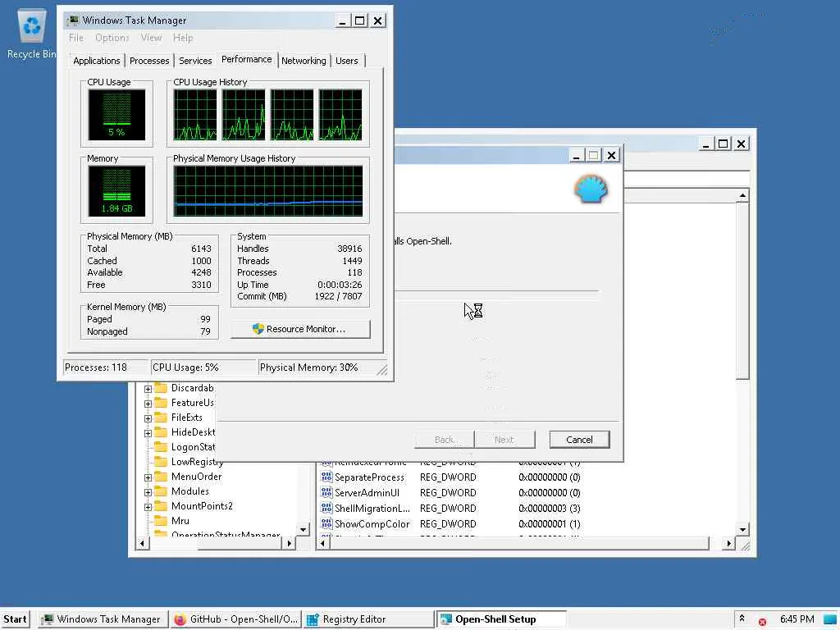Click the Start button
Image resolution: width=840 pixels, height=630 pixels.
click(15, 619)
